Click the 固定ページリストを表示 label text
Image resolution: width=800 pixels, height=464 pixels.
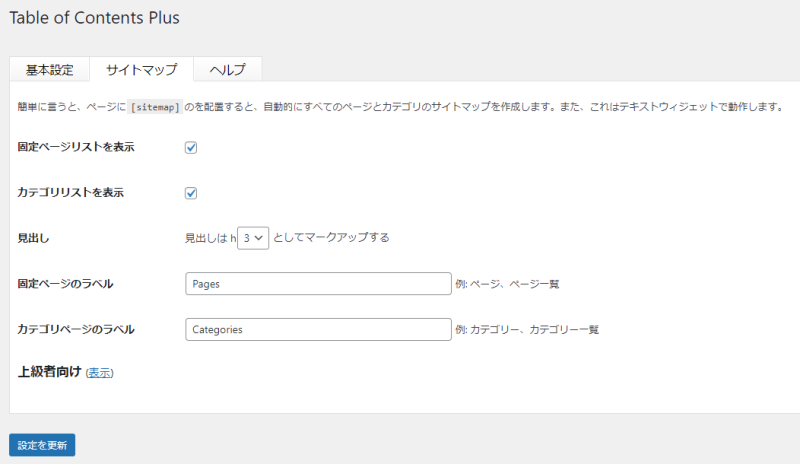tap(76, 147)
